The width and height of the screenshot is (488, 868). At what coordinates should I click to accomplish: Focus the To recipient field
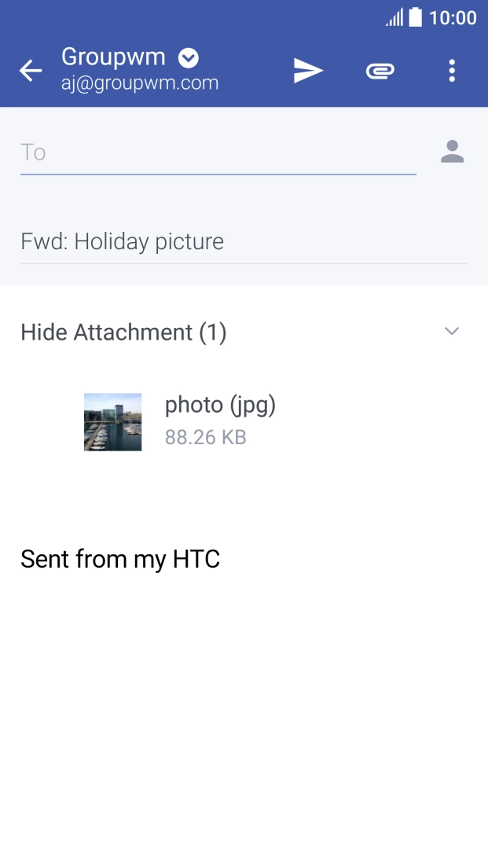[x=218, y=152]
